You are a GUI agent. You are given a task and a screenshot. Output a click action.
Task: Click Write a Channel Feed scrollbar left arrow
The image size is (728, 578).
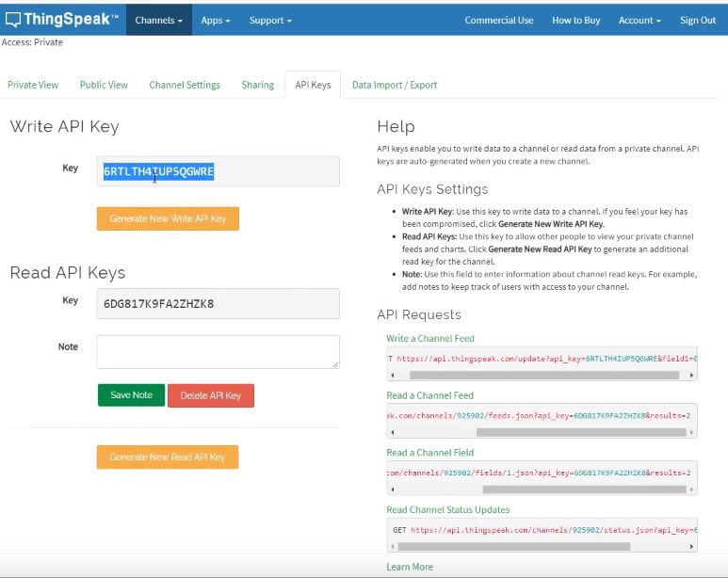click(393, 375)
